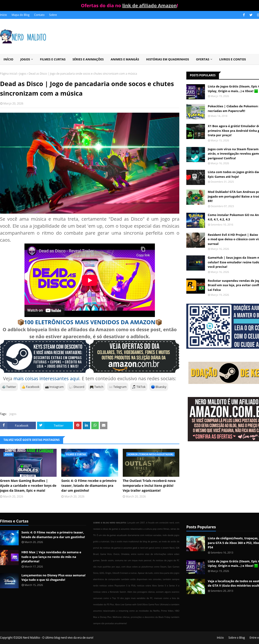This screenshot has height=644, width=259.
Task: Open Sobre top bar link
Action: click(x=53, y=15)
